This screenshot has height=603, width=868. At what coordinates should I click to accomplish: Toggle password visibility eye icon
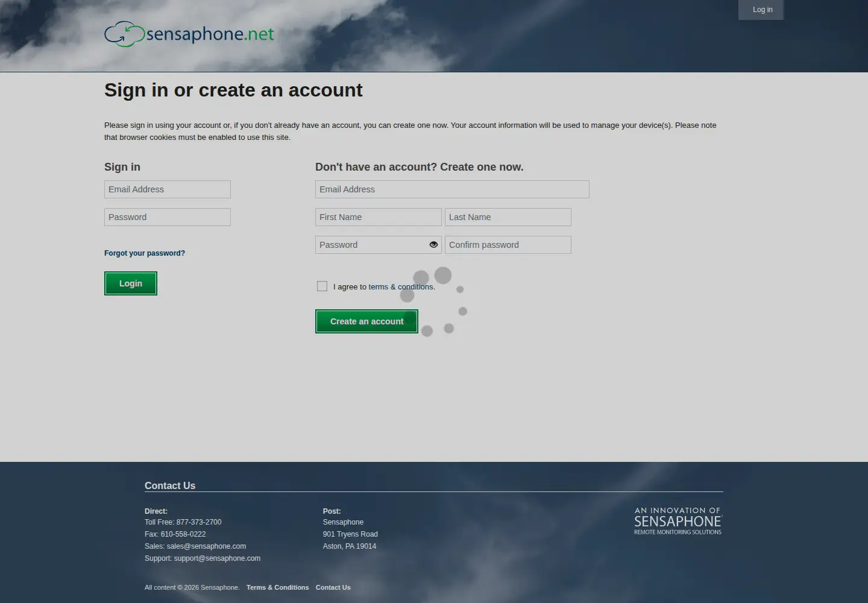click(x=433, y=245)
